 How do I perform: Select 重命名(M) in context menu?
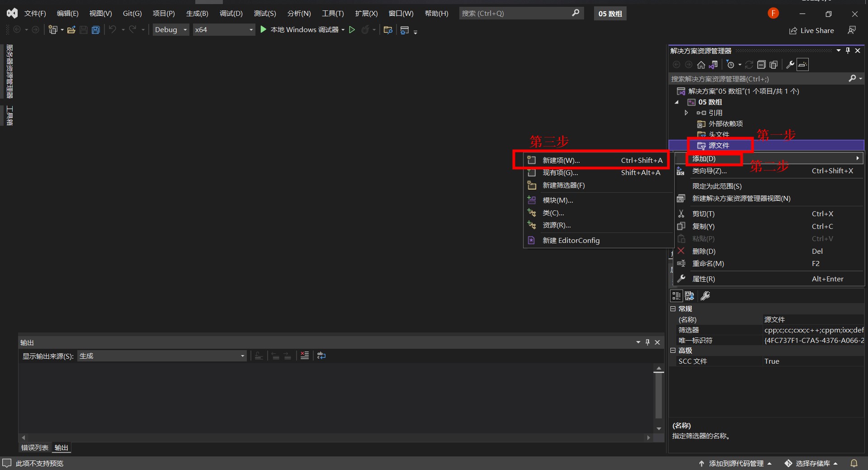(769, 264)
